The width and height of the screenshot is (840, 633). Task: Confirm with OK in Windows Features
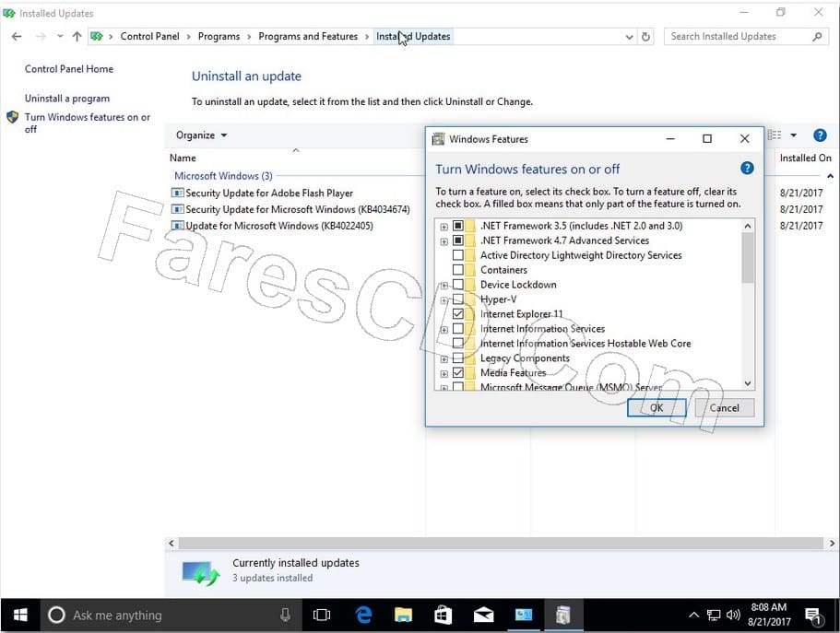point(657,407)
